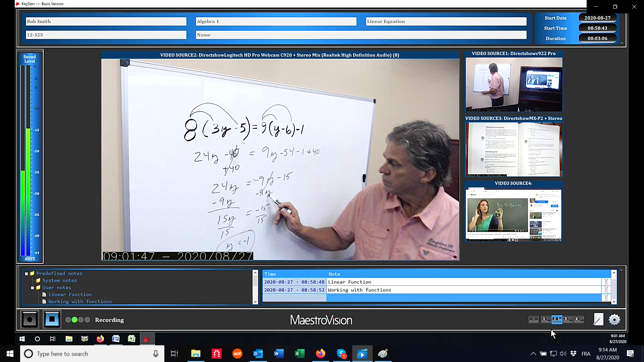Click the Bob Smith name field
This screenshot has height=362, width=644.
tap(106, 21)
